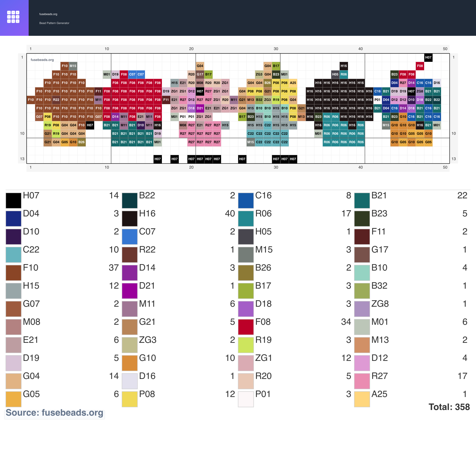The image size is (476, 454).
Task: Click the A25 bead in the pattern grid
Action: [x=293, y=83]
